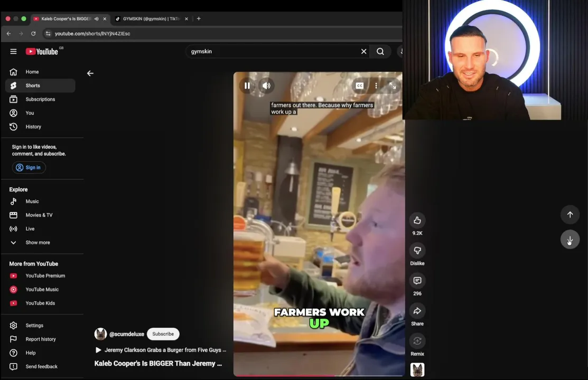588x380 pixels.
Task: Open Settings in sidebar
Action: 40,325
